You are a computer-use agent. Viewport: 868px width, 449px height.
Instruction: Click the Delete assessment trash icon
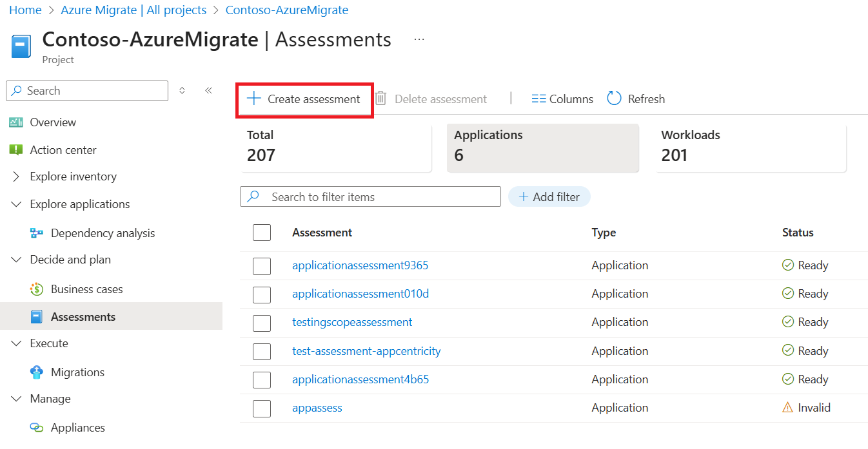pyautogui.click(x=381, y=99)
